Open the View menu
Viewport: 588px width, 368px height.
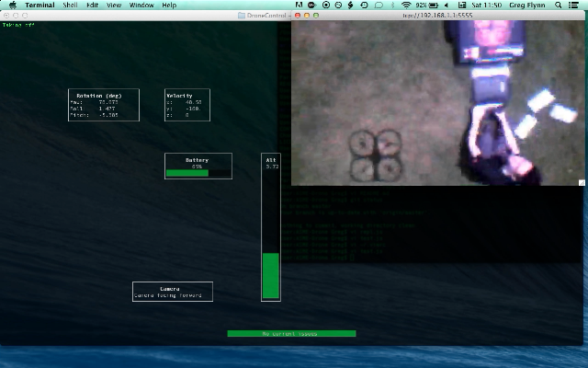point(114,5)
